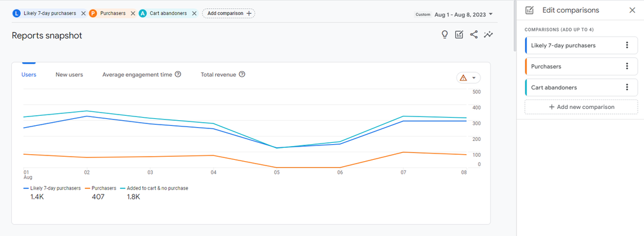Screen dimensions: 644x236
Task: Click the Add comparison button
Action: click(229, 13)
